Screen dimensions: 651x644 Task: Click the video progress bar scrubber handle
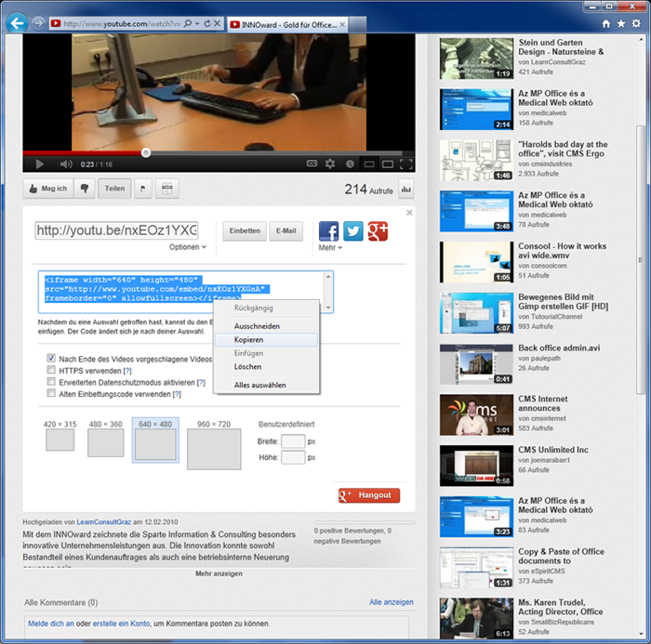146,153
